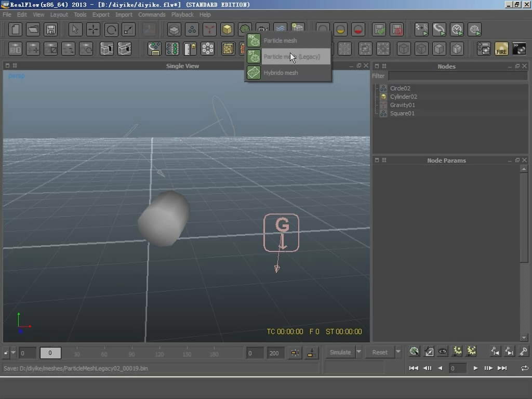The height and width of the screenshot is (399, 532).
Task: Select the Cylinder02 node
Action: click(x=403, y=97)
